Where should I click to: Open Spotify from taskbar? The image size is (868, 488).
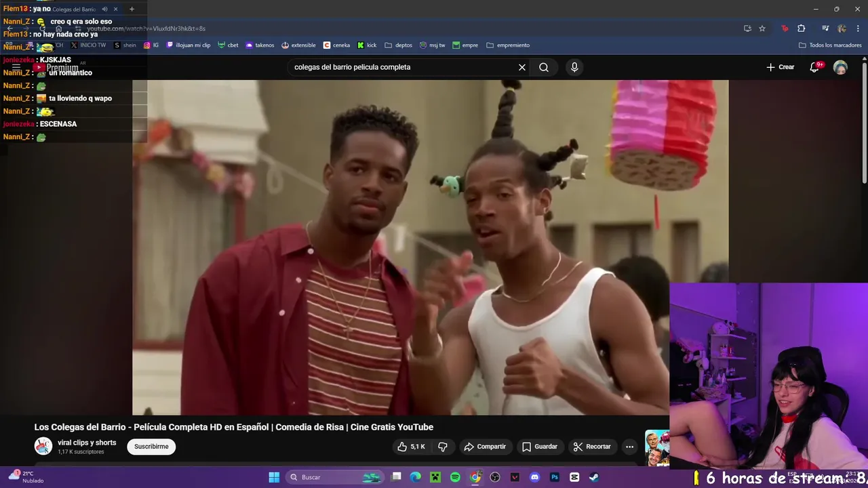[455, 477]
